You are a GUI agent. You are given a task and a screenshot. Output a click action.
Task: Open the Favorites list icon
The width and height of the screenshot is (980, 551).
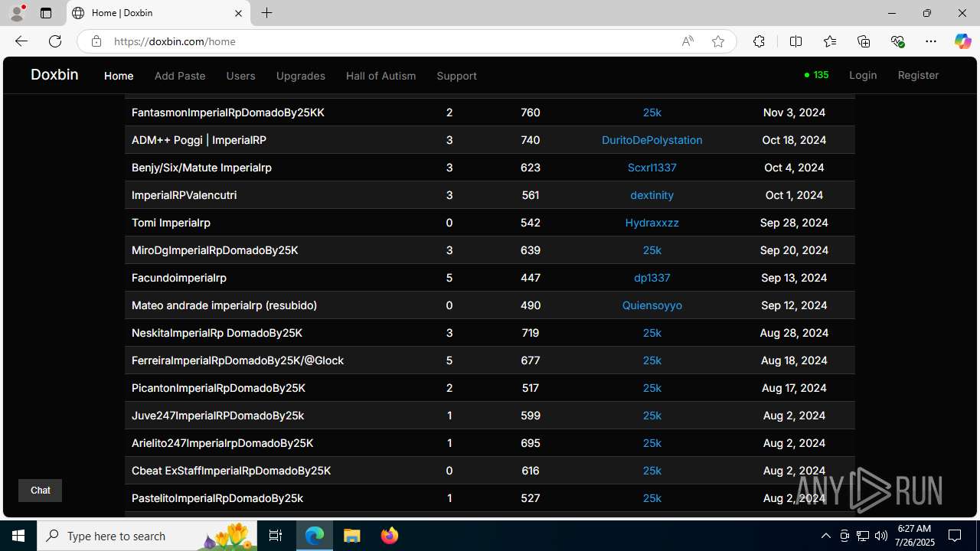[830, 41]
